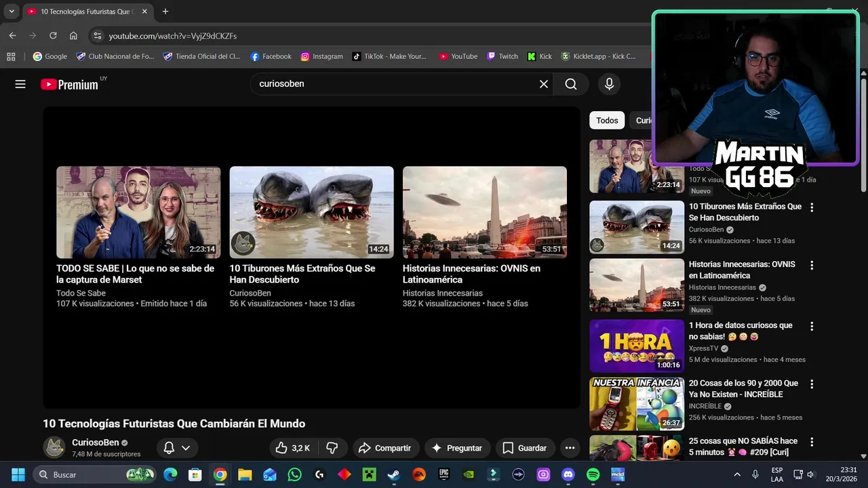Close the current YouTube browser tab
Viewport: 868px width, 488px height.
point(144,12)
